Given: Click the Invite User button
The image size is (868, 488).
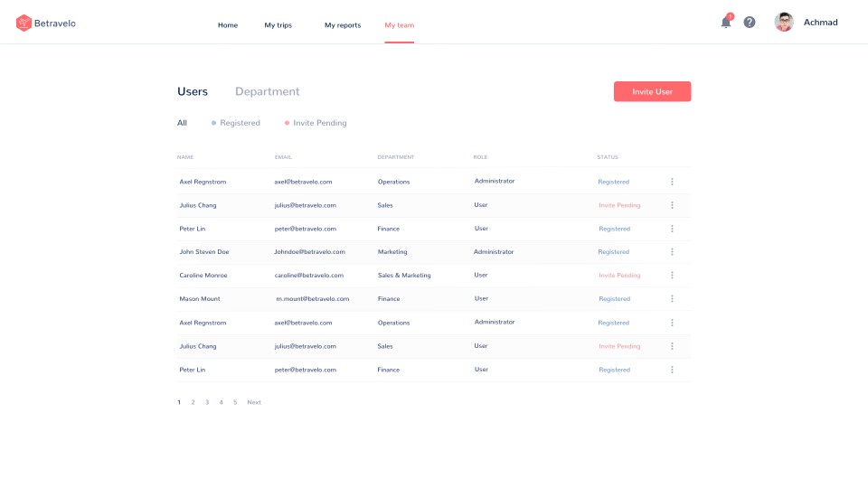Looking at the screenshot, I should tap(652, 91).
